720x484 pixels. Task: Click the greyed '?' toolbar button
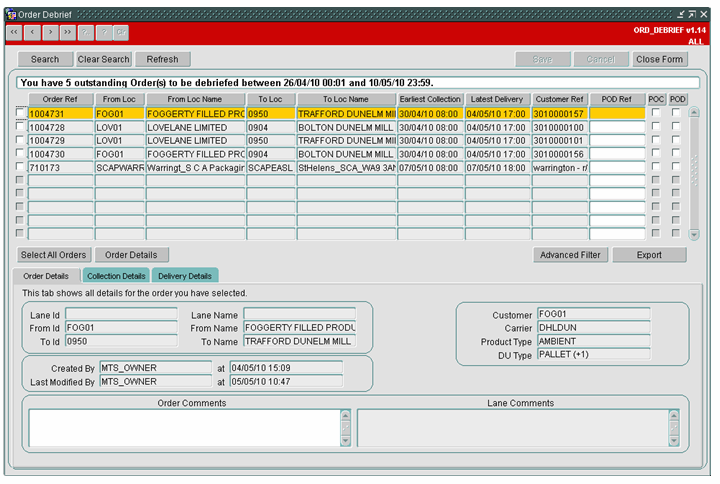[104, 33]
